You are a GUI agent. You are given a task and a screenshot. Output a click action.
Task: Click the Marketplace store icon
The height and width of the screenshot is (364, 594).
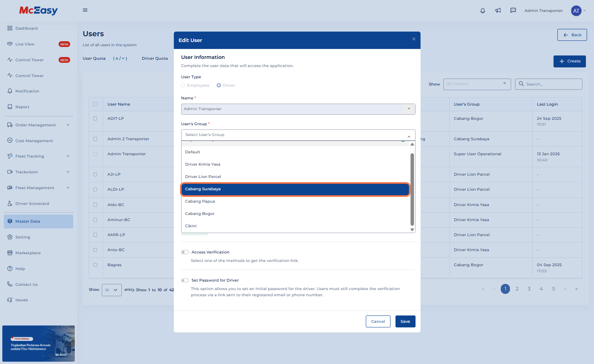tap(10, 253)
